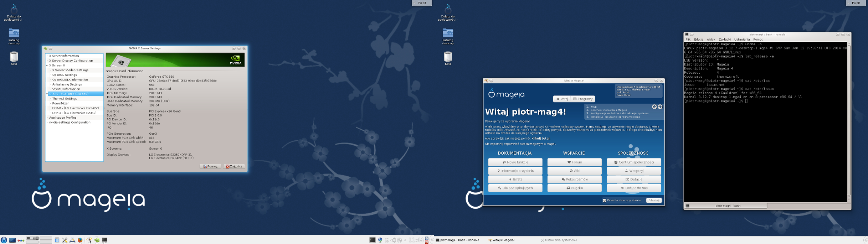868x244 pixels.
Task: Open the document viewer launcher icon in taskbar
Action: pos(57,240)
